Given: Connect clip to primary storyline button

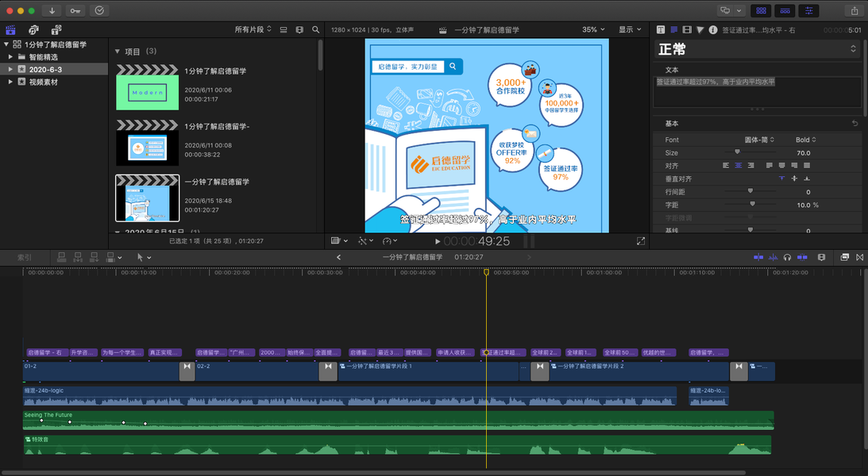Looking at the screenshot, I should 61,257.
